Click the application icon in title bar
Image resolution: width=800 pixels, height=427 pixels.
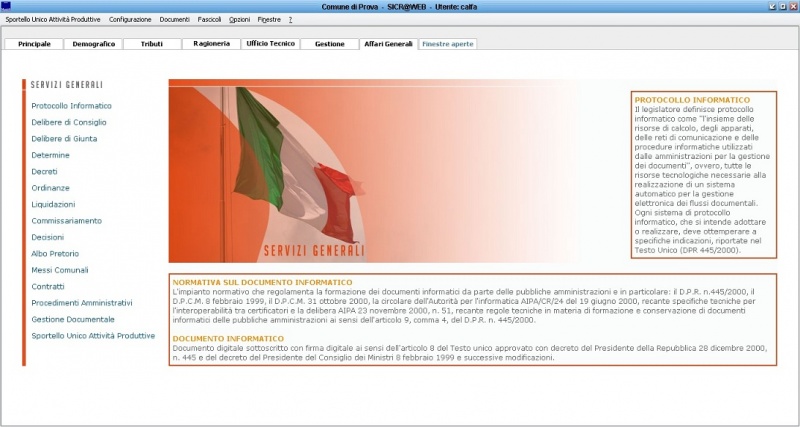pyautogui.click(x=6, y=6)
